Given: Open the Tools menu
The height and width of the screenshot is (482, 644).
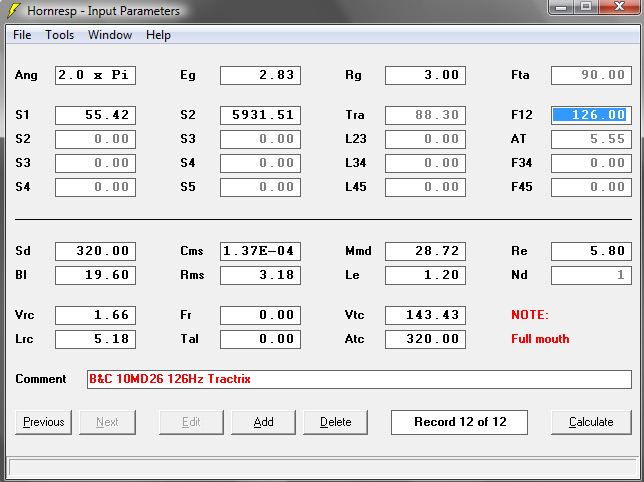Looking at the screenshot, I should coord(60,35).
